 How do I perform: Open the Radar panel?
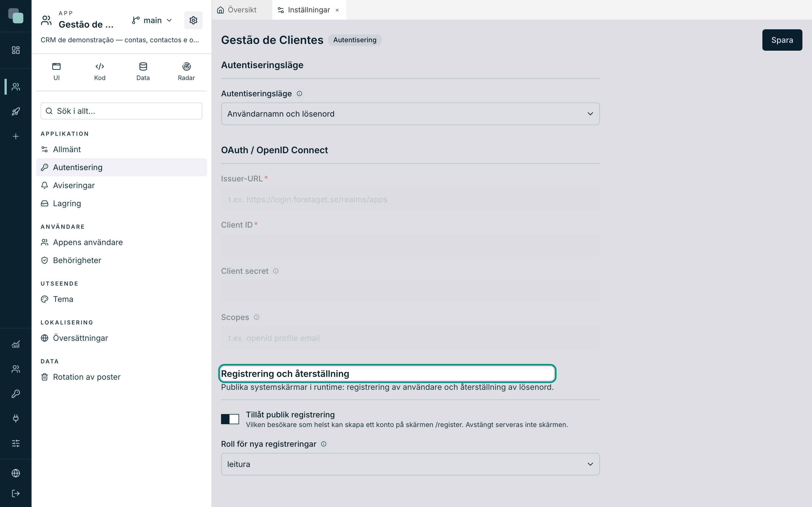pyautogui.click(x=186, y=72)
